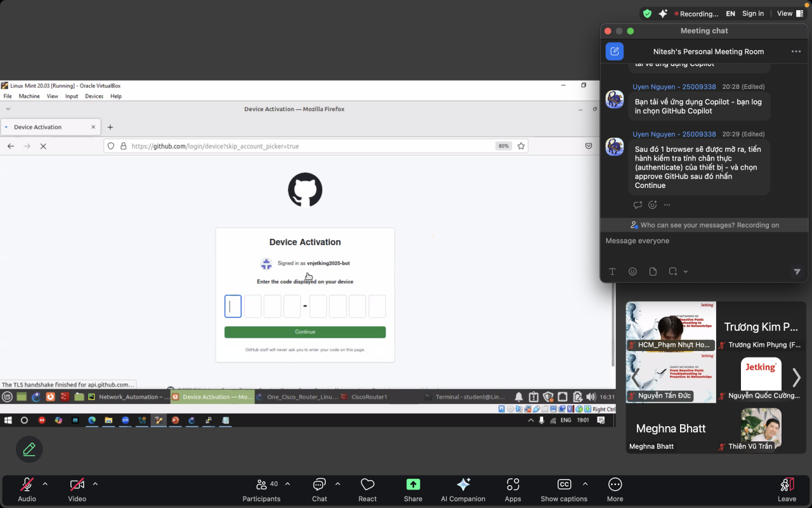Start sharing with the green Share button
The width and height of the screenshot is (812, 508).
[413, 490]
